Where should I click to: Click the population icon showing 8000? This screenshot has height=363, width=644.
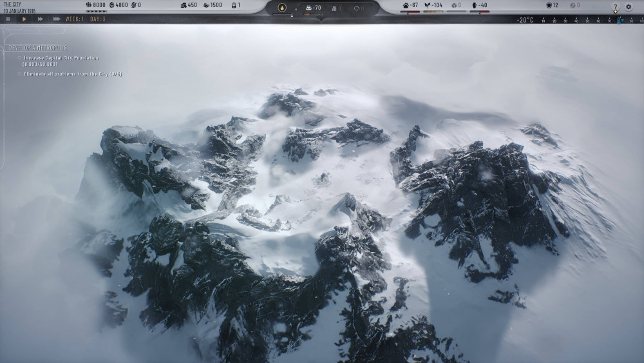pyautogui.click(x=89, y=5)
